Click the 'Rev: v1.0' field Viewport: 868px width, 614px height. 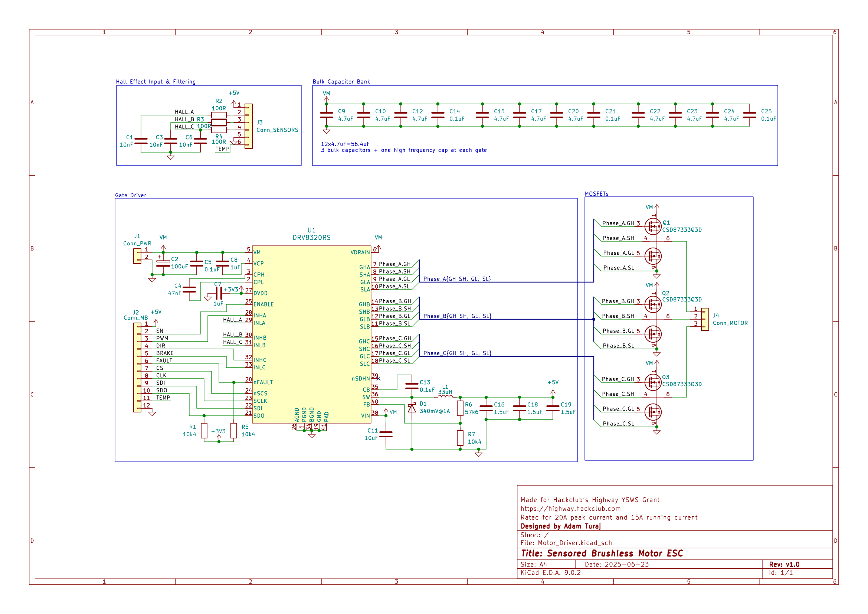click(784, 565)
